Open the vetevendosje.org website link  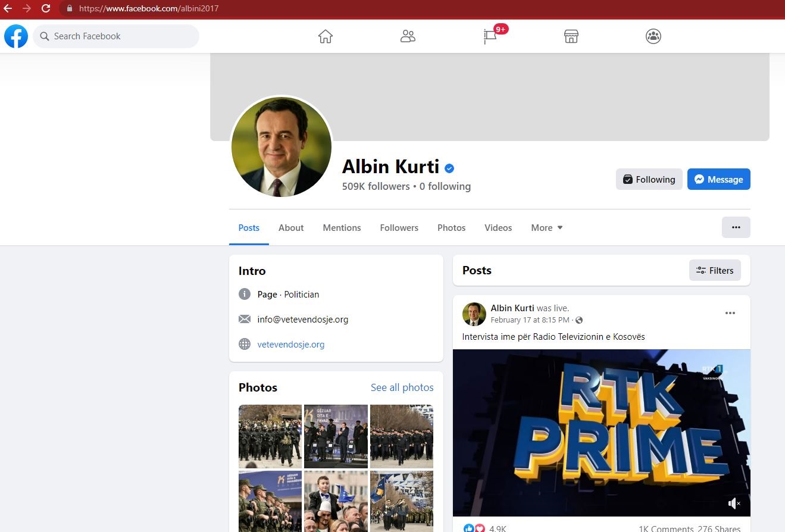[x=291, y=344]
